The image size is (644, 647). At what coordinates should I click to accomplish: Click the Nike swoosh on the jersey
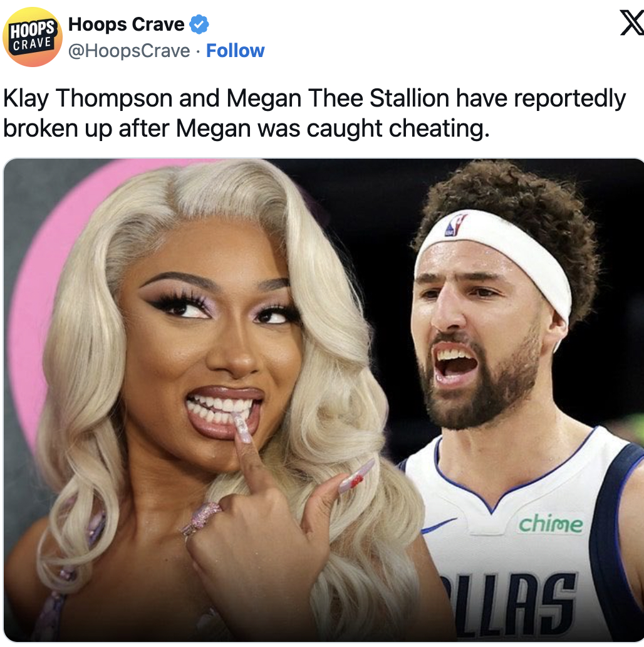pos(439,525)
